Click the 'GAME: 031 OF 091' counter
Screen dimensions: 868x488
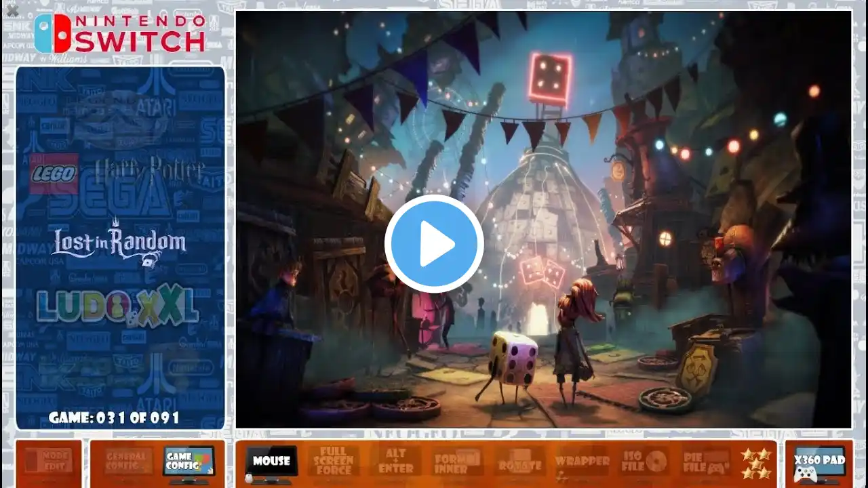tap(114, 418)
